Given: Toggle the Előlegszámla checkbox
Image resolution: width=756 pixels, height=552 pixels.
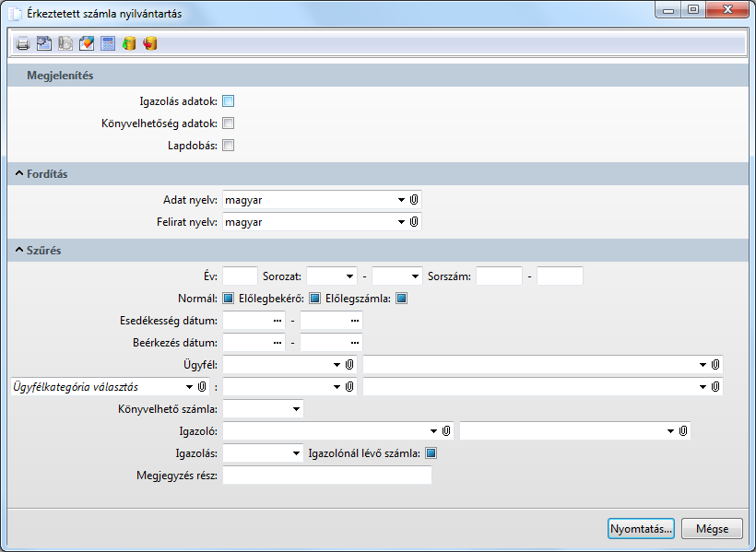Looking at the screenshot, I should (402, 299).
